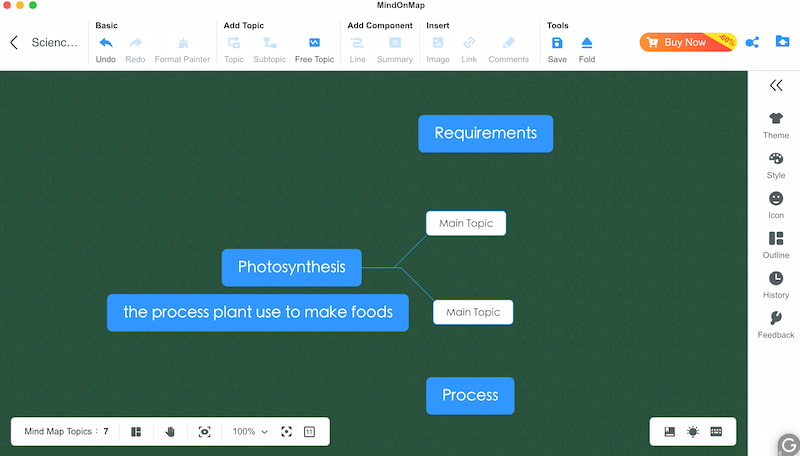Viewport: 800px width, 456px height.
Task: Add a Free Topic from the toolbar
Action: 314,43
